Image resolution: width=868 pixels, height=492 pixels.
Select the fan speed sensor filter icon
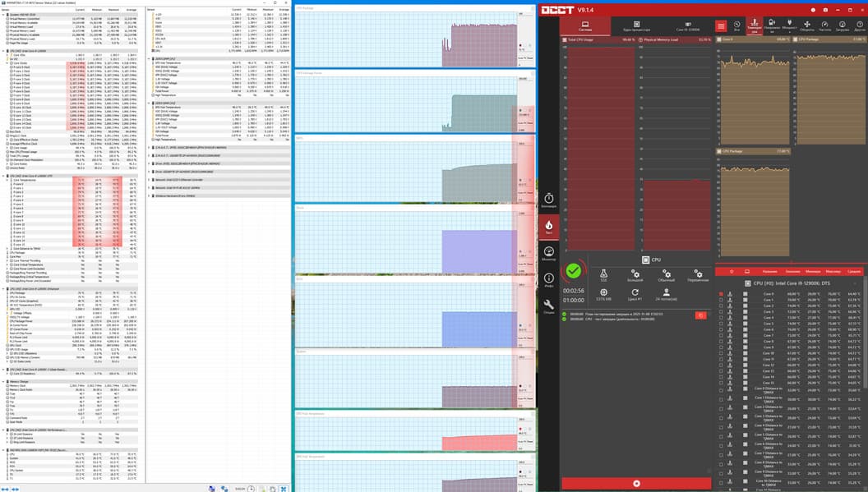click(807, 26)
